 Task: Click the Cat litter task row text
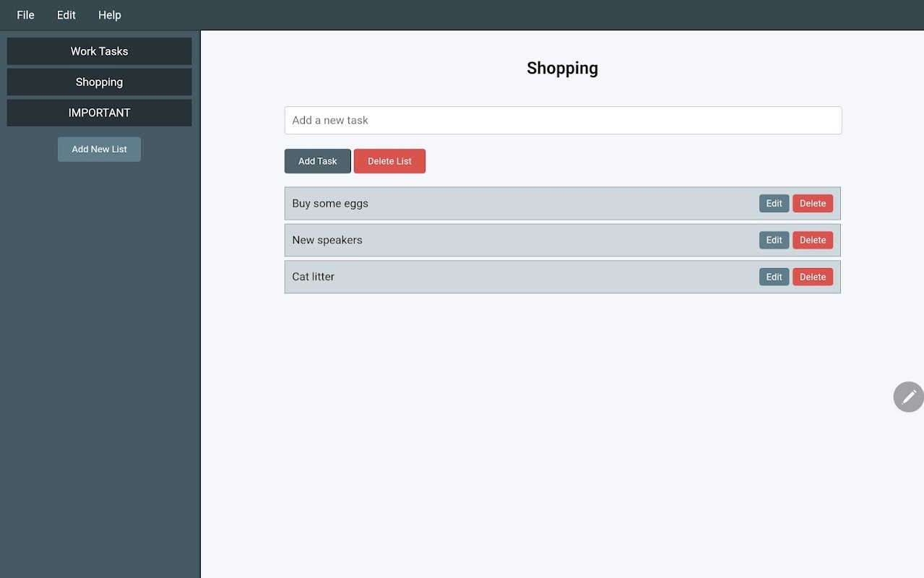(314, 277)
